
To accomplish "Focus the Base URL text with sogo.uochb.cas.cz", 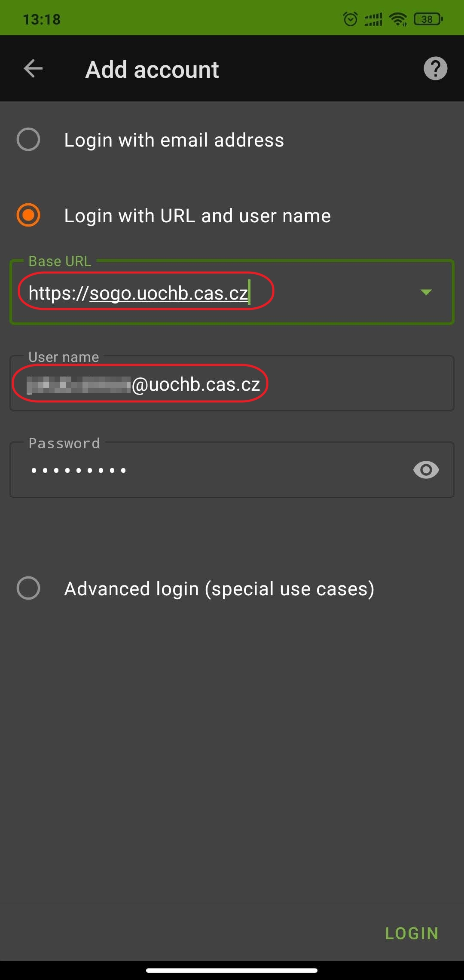I will point(138,293).
